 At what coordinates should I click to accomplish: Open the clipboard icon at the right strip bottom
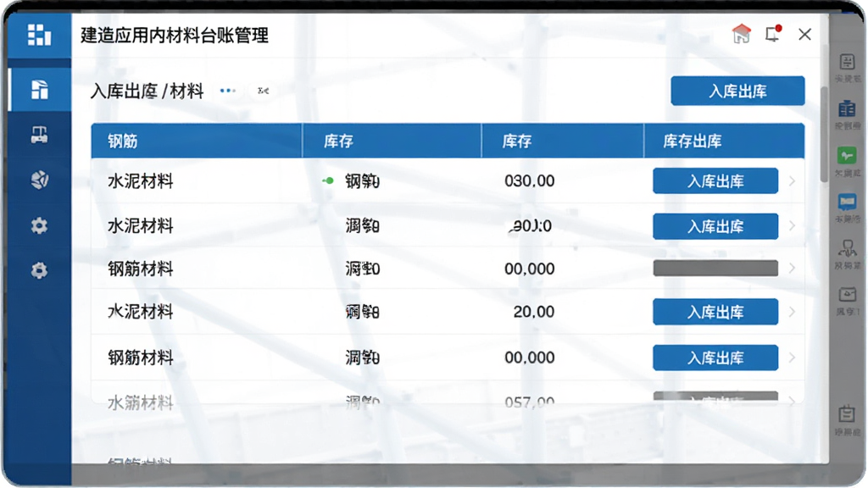tap(847, 413)
